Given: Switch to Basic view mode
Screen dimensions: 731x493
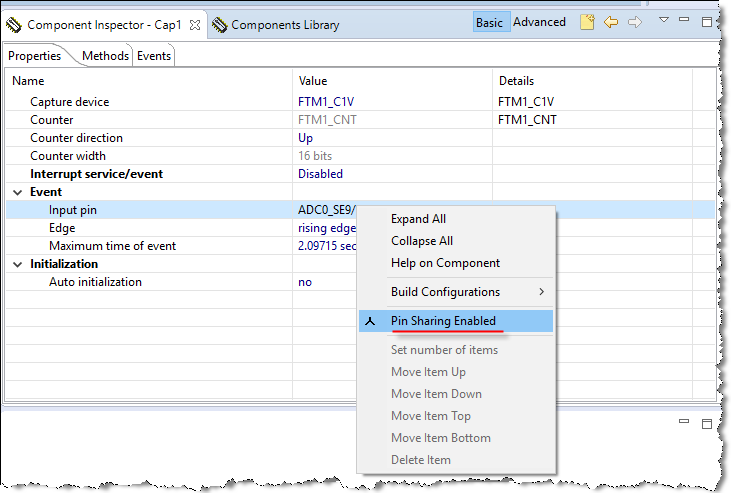Looking at the screenshot, I should coord(490,22).
